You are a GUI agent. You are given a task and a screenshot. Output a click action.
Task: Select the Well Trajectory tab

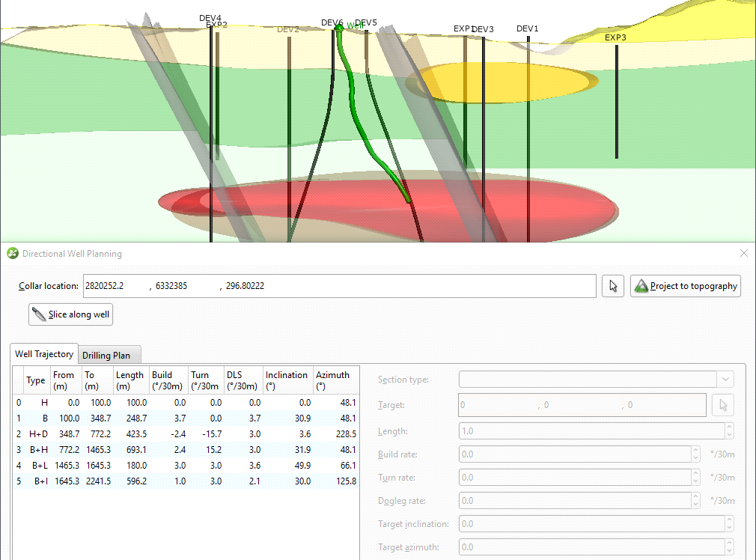[x=43, y=353]
